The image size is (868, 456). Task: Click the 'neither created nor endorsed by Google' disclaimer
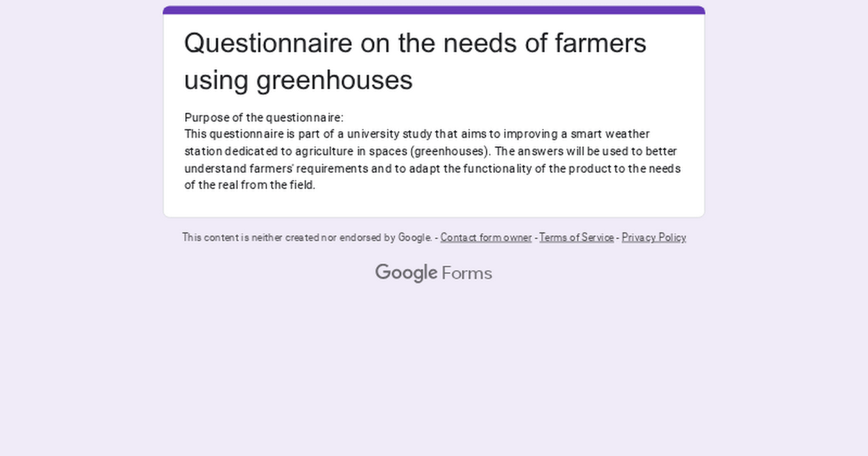[307, 237]
